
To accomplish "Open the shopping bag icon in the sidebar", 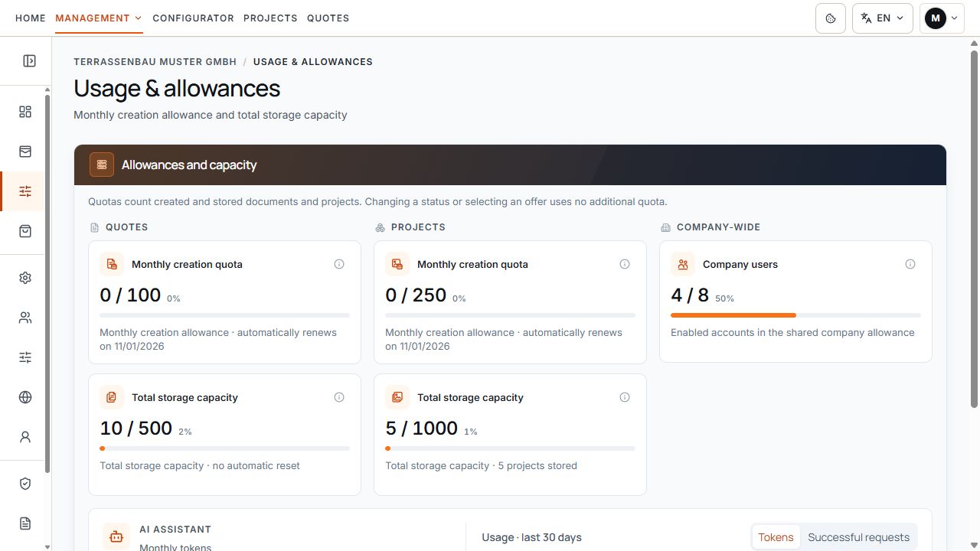I will click(x=25, y=231).
